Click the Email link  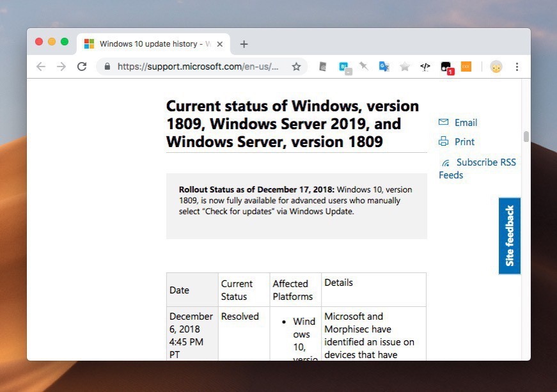click(x=466, y=123)
